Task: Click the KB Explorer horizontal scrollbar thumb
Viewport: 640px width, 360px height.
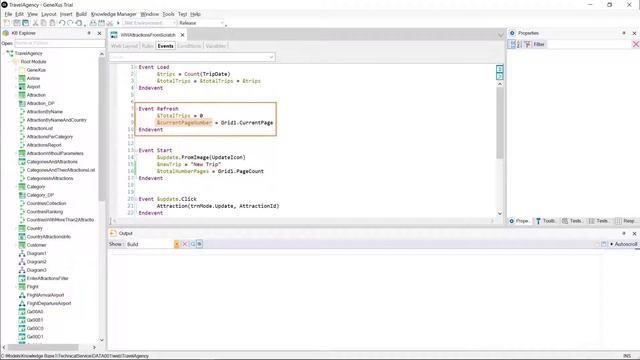Action: (43, 347)
